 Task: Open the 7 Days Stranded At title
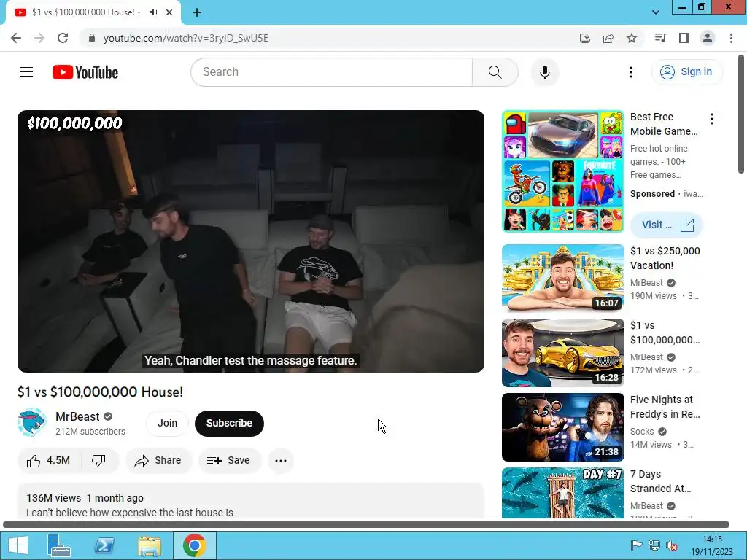[661, 481]
